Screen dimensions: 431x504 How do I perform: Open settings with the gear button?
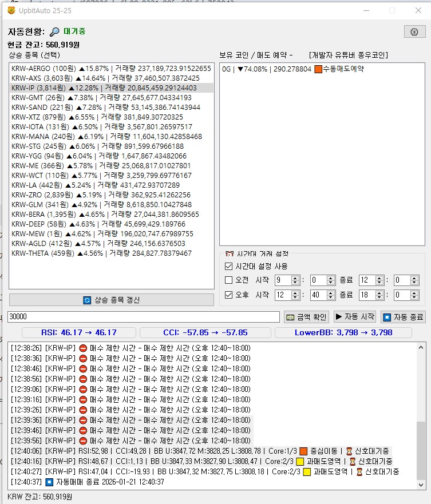pos(414,32)
